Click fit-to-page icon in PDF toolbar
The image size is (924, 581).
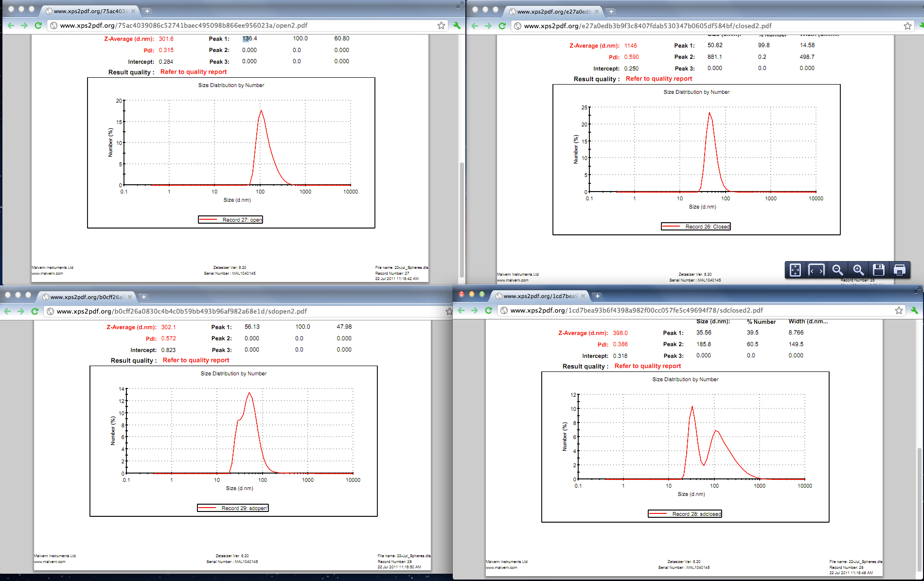click(x=795, y=270)
